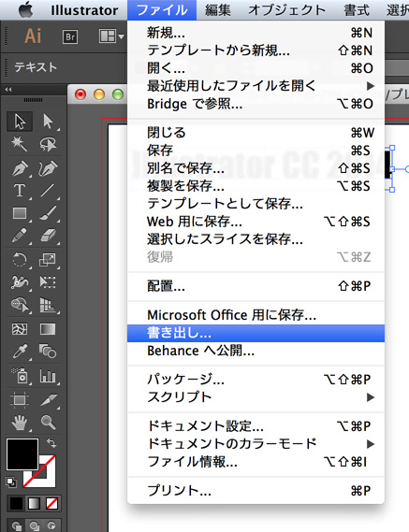Select the Line Segment tool

pos(48,191)
